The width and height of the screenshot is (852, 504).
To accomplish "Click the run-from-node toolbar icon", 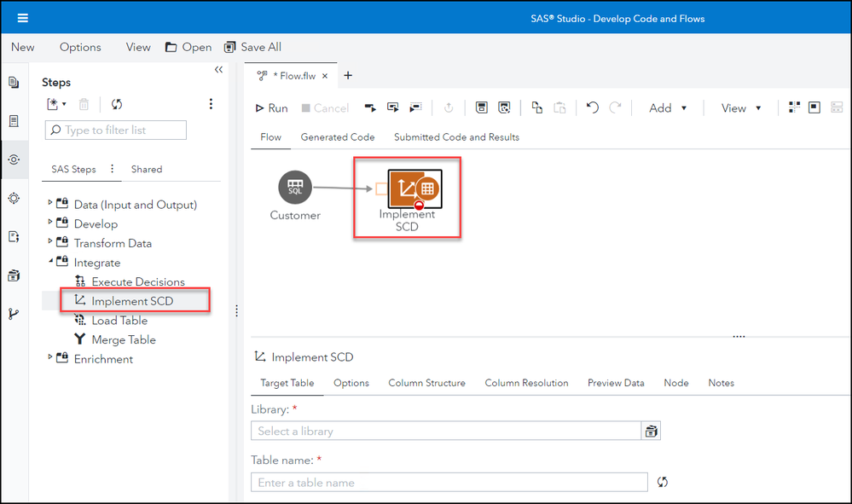I will [393, 107].
